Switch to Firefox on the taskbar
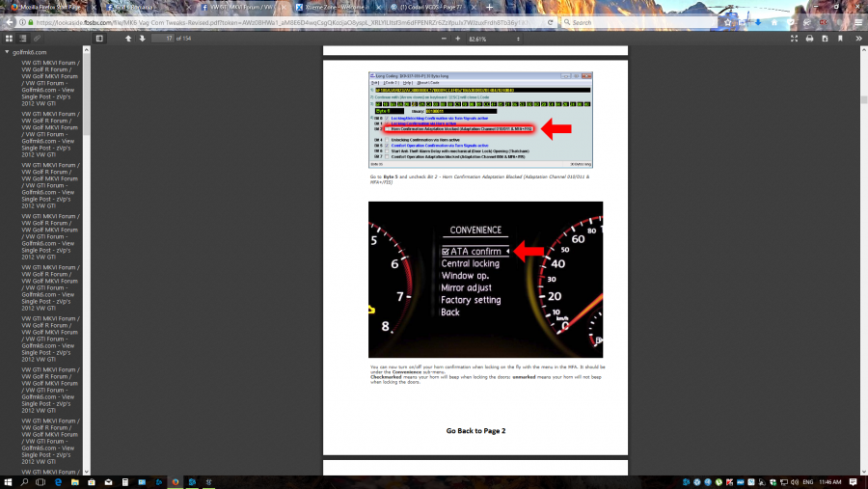 [x=176, y=482]
